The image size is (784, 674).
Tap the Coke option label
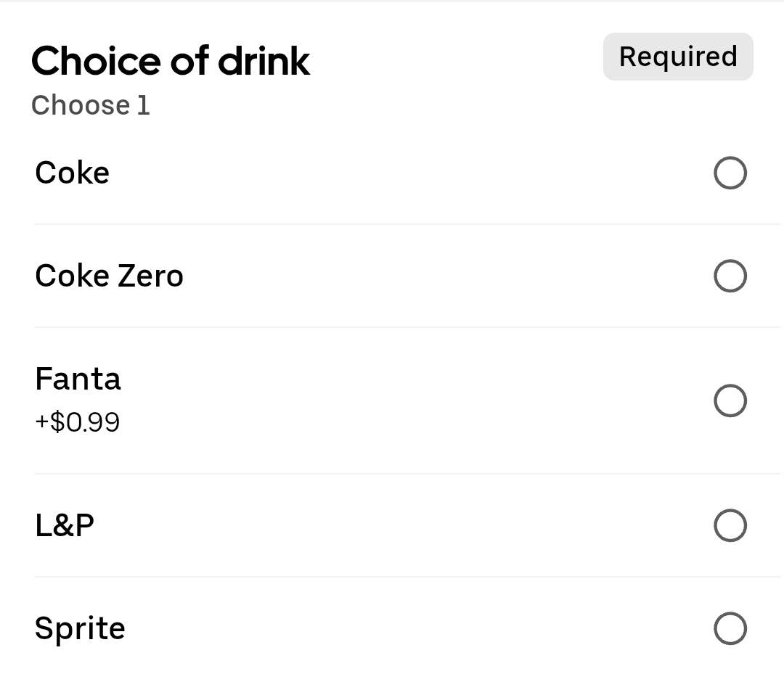click(x=72, y=173)
